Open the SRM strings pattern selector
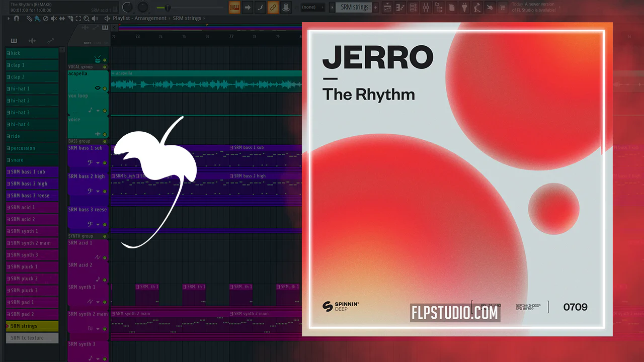644x362 pixels. [354, 8]
